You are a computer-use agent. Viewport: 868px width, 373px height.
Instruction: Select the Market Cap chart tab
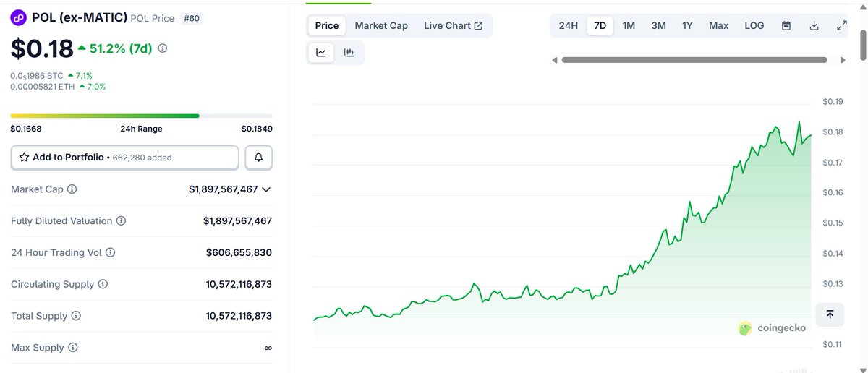click(x=381, y=25)
